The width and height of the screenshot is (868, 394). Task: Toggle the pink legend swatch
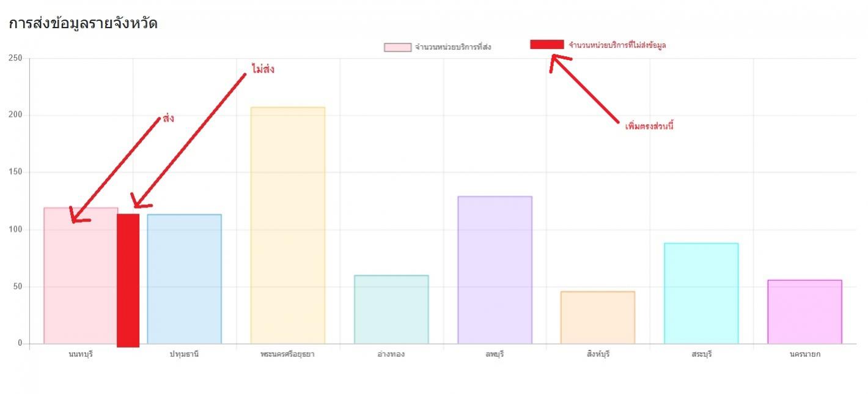[397, 47]
